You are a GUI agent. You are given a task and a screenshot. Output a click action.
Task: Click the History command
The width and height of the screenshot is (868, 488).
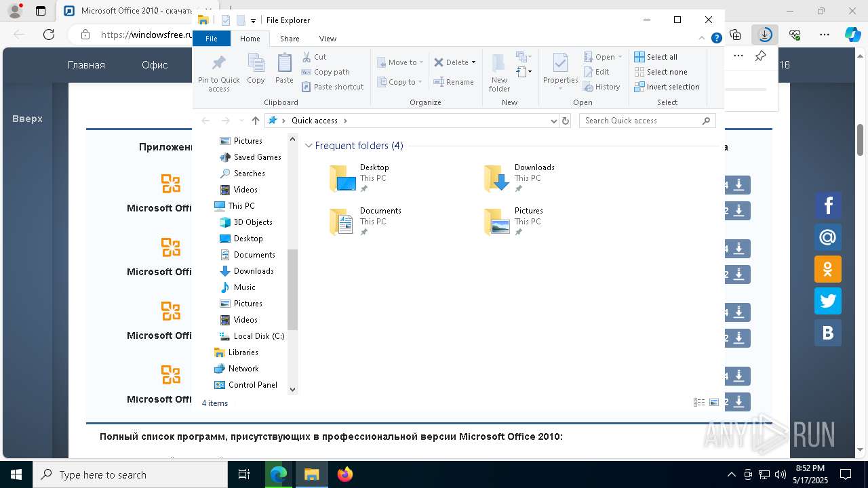(601, 87)
